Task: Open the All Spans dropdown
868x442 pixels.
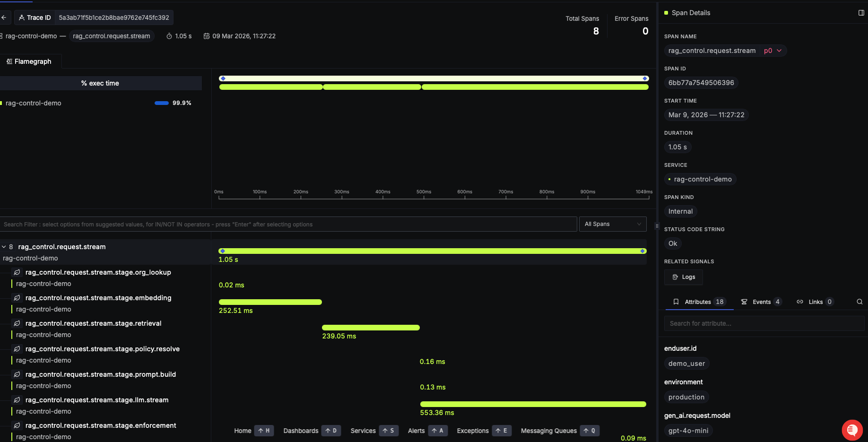Action: pos(613,224)
